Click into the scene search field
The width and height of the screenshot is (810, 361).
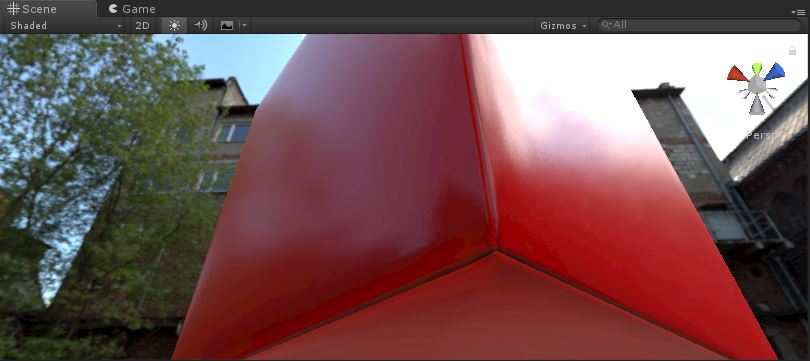(x=699, y=25)
